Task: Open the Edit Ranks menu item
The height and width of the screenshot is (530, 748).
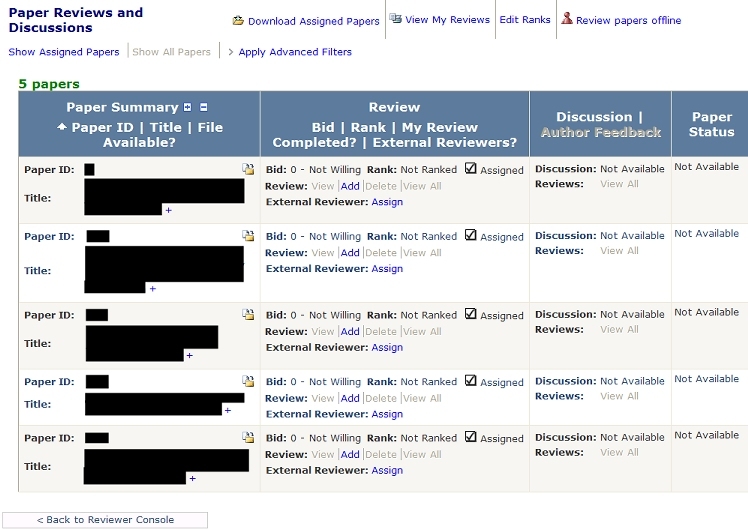Action: pos(525,20)
